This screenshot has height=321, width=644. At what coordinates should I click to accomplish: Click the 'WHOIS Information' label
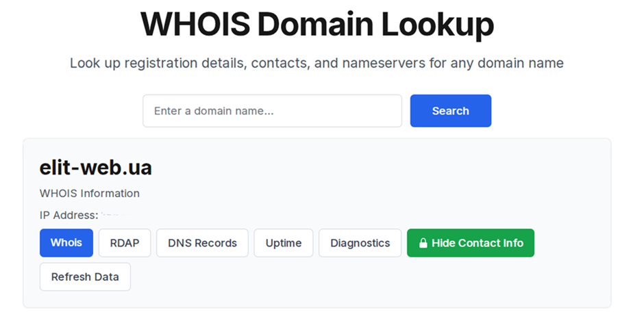click(x=90, y=193)
